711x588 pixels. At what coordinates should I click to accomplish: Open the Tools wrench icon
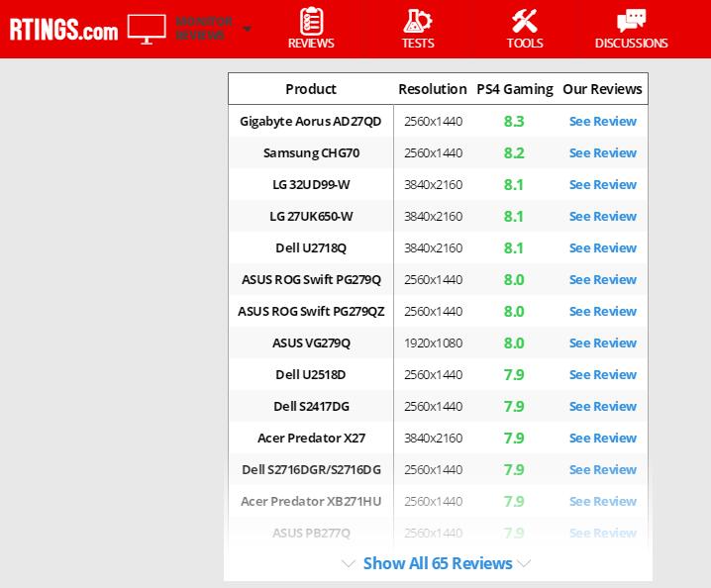point(525,21)
